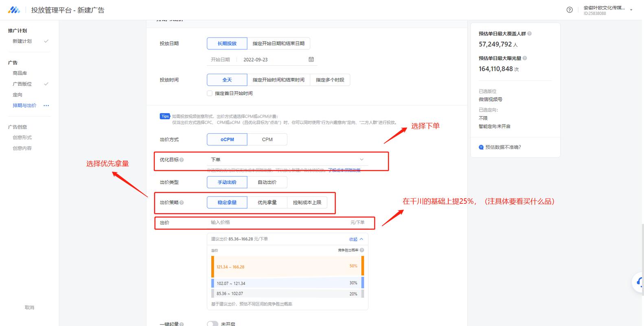Go to 定向 section in sidebar

pyautogui.click(x=18, y=95)
